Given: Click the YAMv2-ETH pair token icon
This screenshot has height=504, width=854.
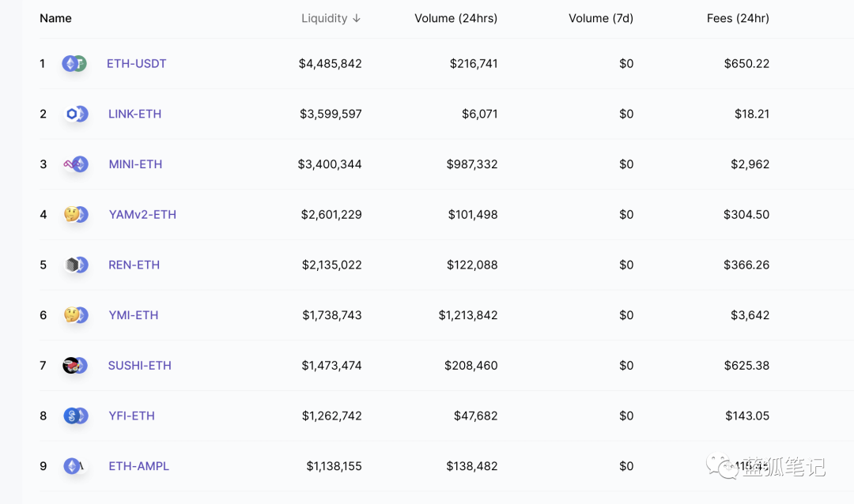Looking at the screenshot, I should [76, 215].
